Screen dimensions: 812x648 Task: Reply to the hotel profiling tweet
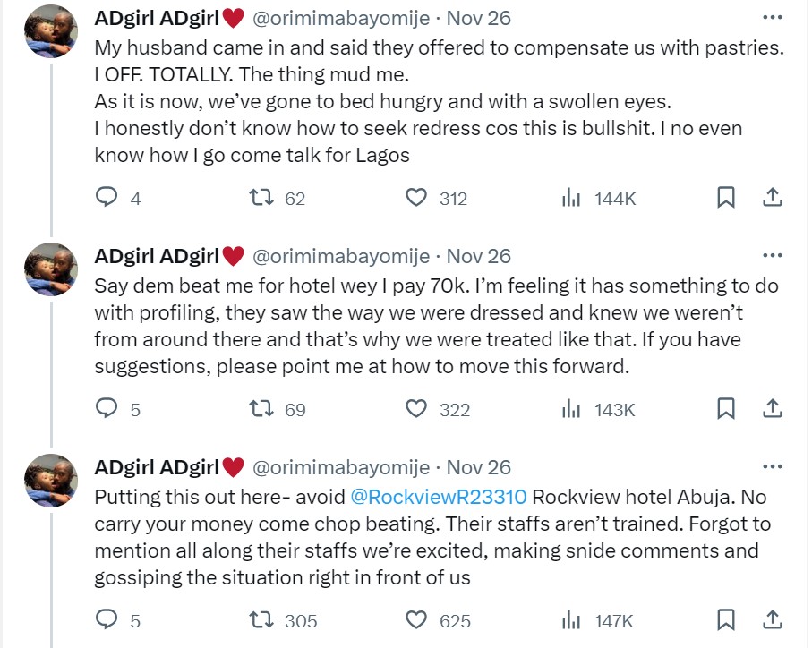[x=107, y=410]
